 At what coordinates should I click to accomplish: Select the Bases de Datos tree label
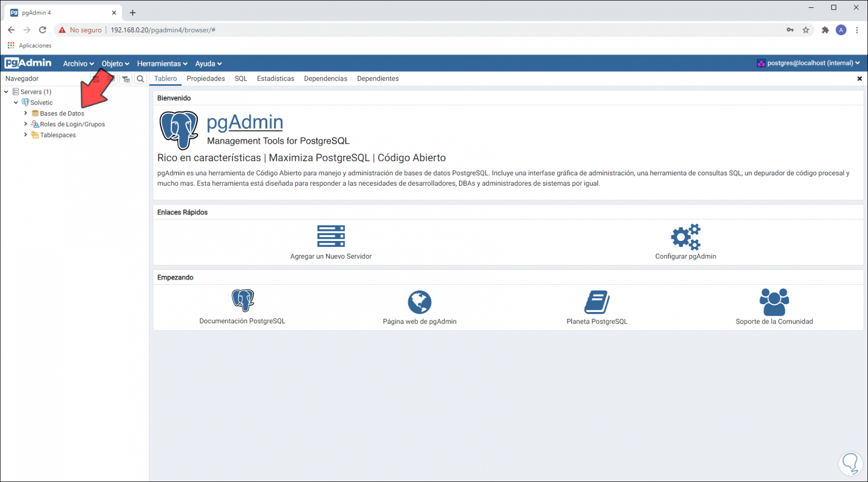[62, 113]
